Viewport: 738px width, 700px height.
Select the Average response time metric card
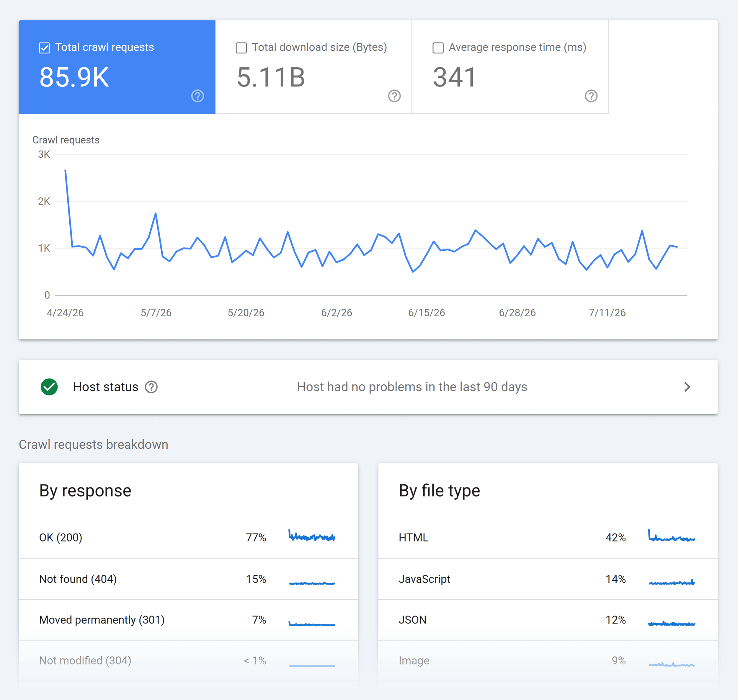coord(510,67)
